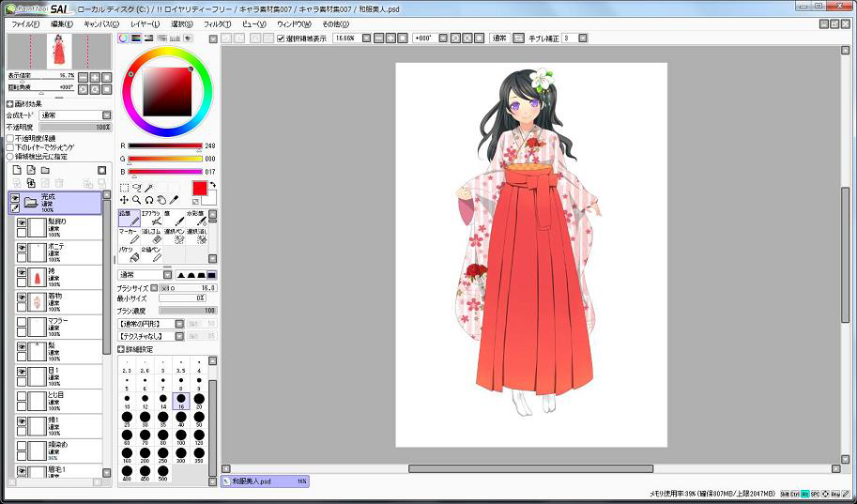The height and width of the screenshot is (504, 857).
Task: Select the Move layer tool
Action: (x=124, y=200)
